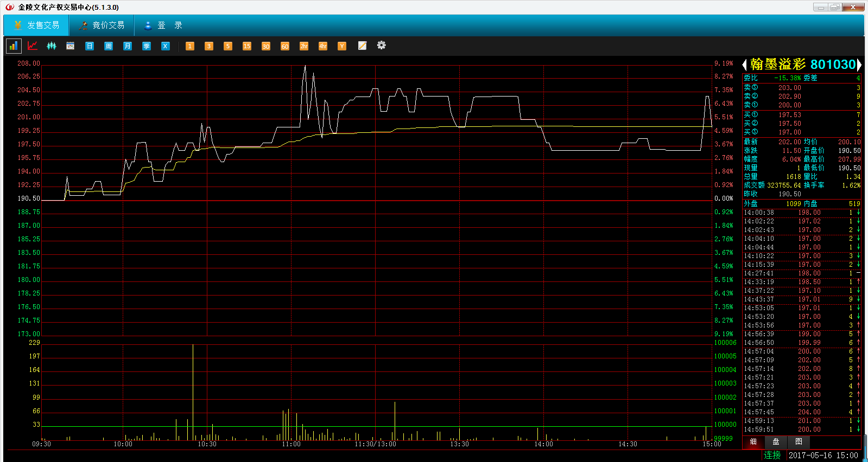Switch to the 细 detail tab
868x462 pixels.
click(x=753, y=442)
